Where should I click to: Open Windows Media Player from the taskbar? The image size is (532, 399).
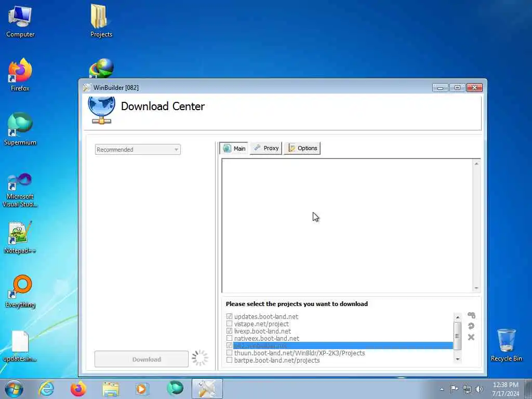pos(142,389)
